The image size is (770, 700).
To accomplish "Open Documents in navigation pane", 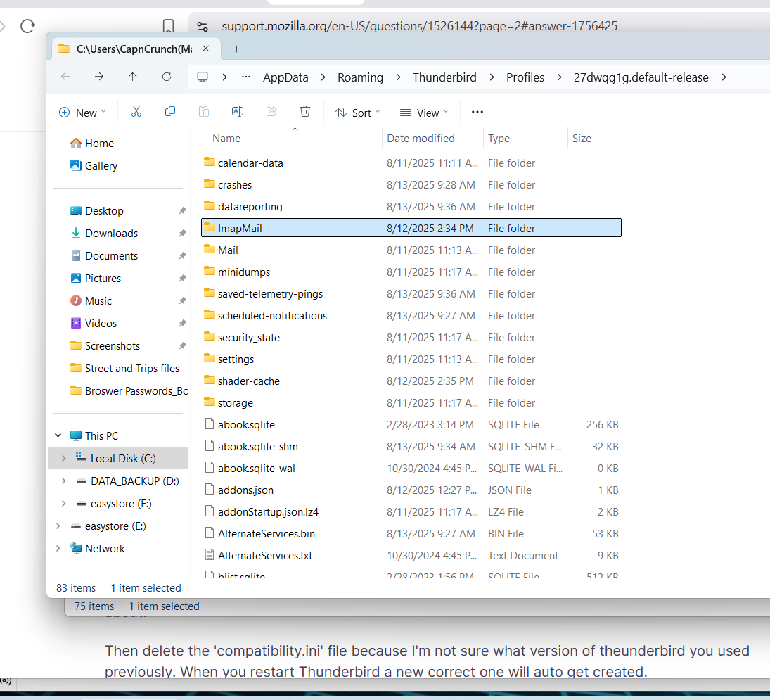I will pyautogui.click(x=112, y=256).
